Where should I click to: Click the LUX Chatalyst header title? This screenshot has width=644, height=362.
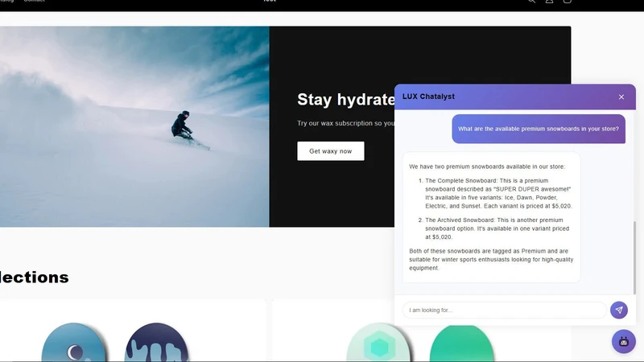point(428,97)
